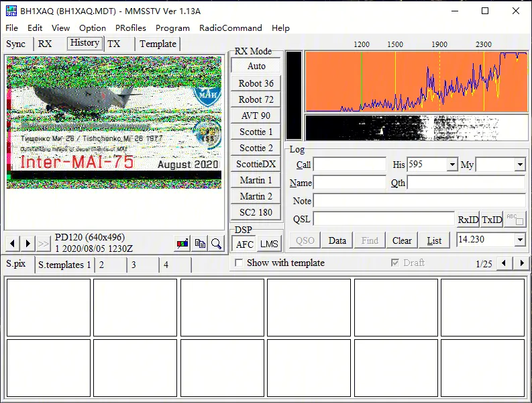Viewport: 532px width, 403px height.
Task: Switch to the Sync tab
Action: click(x=16, y=44)
